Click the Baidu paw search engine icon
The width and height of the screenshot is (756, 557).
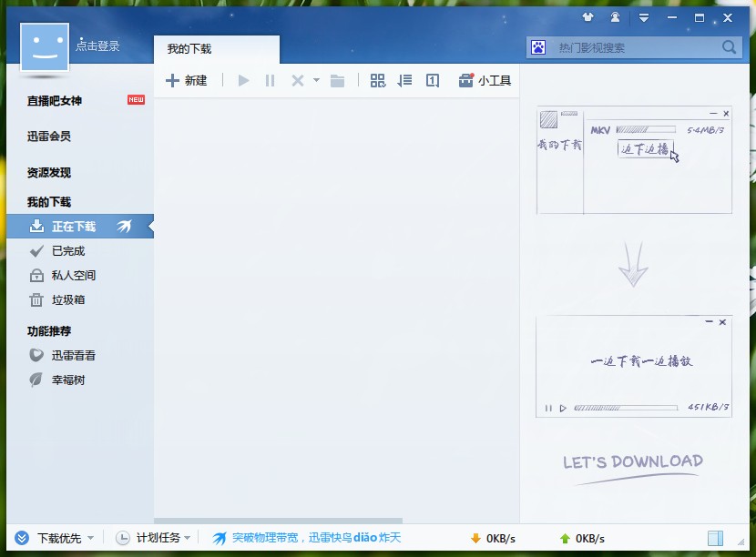point(538,47)
